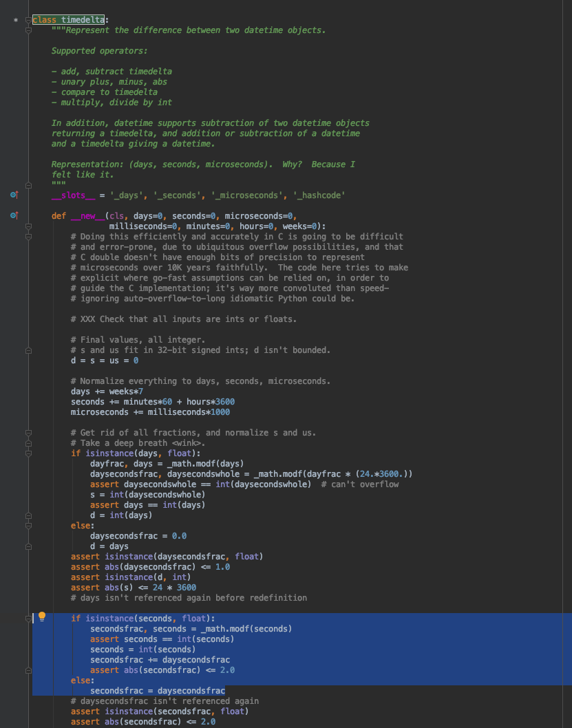Click the 'weeks*7' expression
The image size is (572, 728).
[126, 392]
